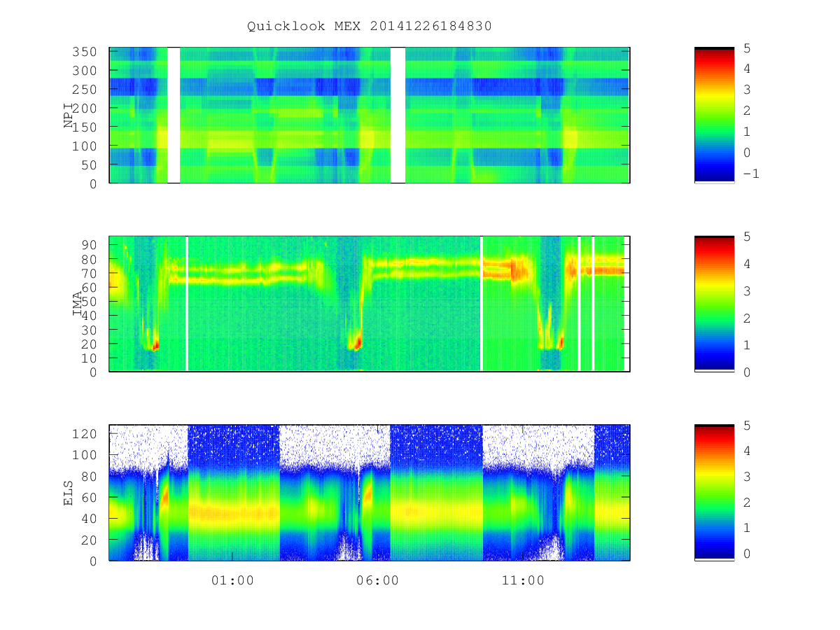Select the ELS axis label
The width and height of the screenshot is (840, 630).
(x=69, y=493)
